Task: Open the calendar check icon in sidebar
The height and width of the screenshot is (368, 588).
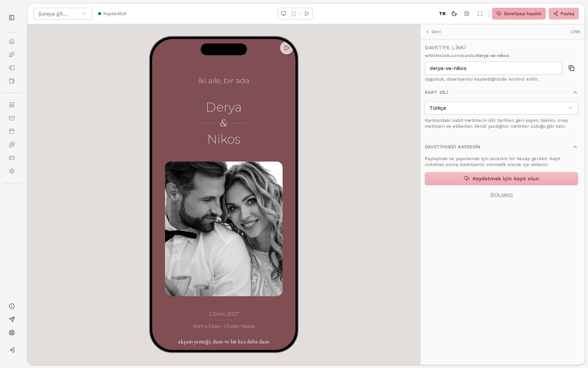Action: (x=12, y=131)
